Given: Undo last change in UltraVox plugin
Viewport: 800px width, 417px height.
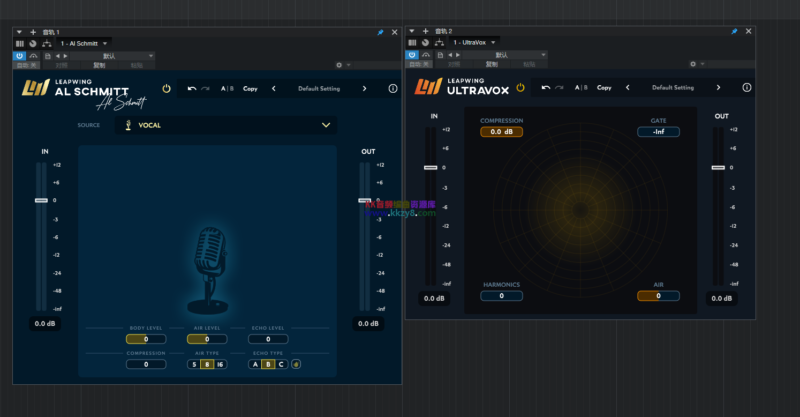Looking at the screenshot, I should [546, 88].
